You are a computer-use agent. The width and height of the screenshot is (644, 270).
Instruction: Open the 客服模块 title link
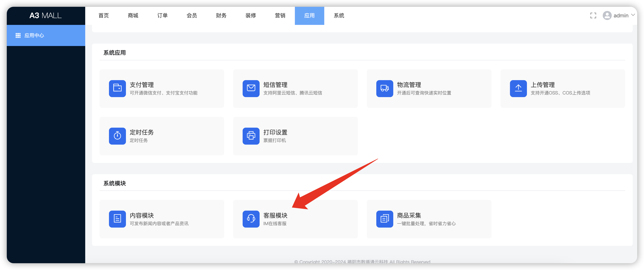click(x=275, y=216)
